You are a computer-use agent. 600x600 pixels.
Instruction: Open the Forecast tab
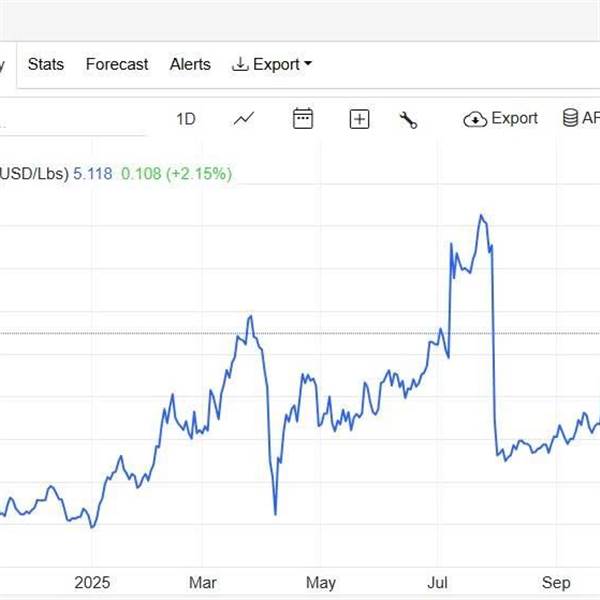(x=117, y=64)
